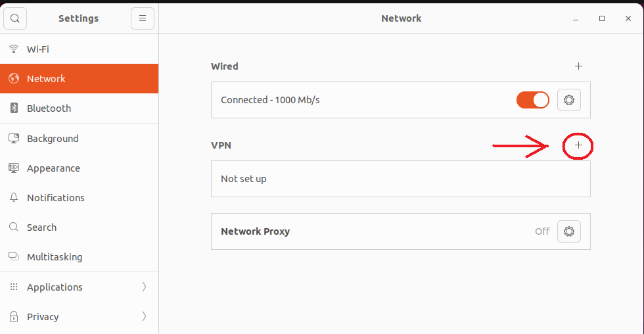Open Network Proxy gear settings

pyautogui.click(x=569, y=231)
